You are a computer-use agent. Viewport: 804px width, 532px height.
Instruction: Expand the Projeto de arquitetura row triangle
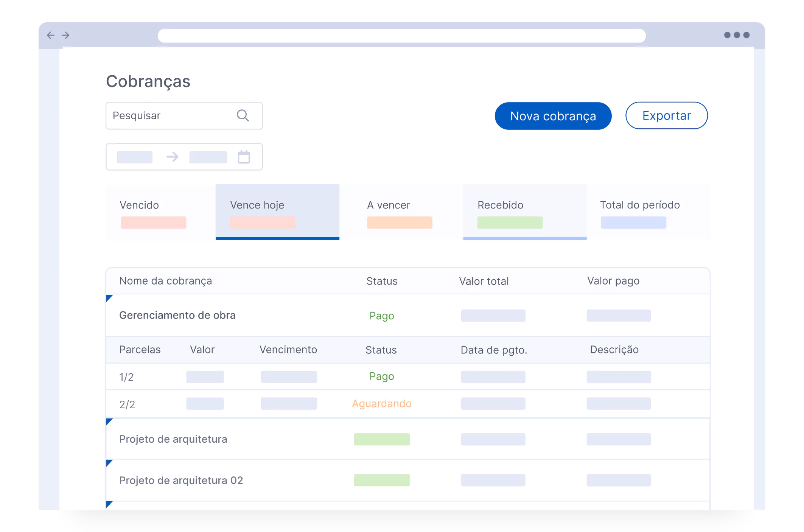pyautogui.click(x=109, y=422)
